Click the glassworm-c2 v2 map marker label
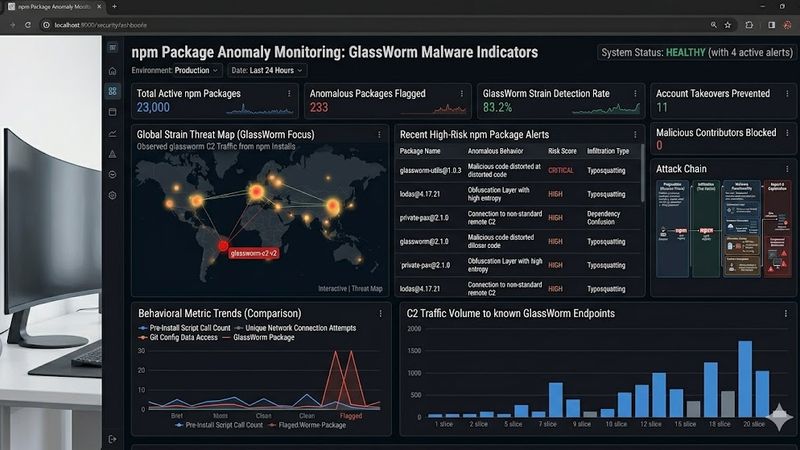Viewport: 800px width, 450px height. tap(254, 253)
